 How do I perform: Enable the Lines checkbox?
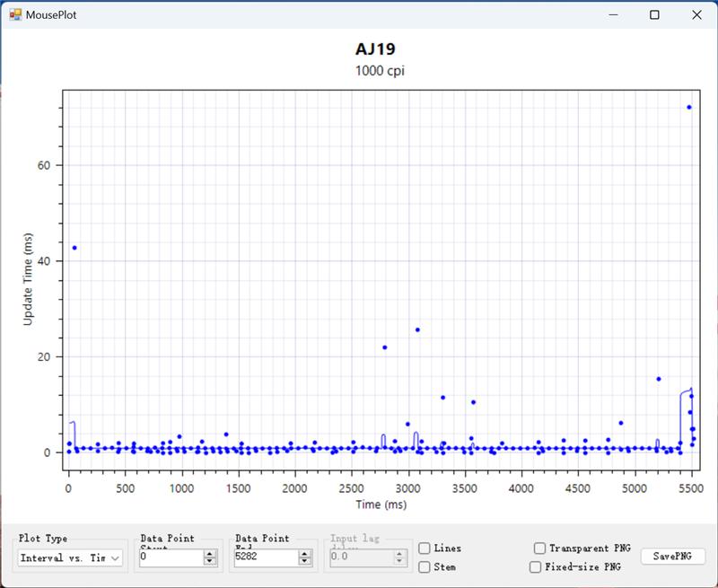click(425, 549)
